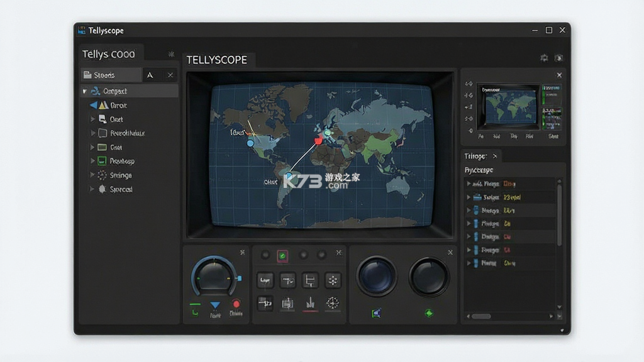Image resolution: width=644 pixels, height=362 pixels.
Task: Expand the green monitor icon tree row
Action: click(92, 162)
